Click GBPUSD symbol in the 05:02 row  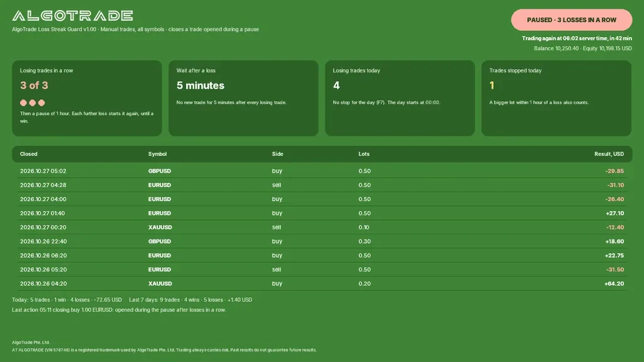coord(159,171)
